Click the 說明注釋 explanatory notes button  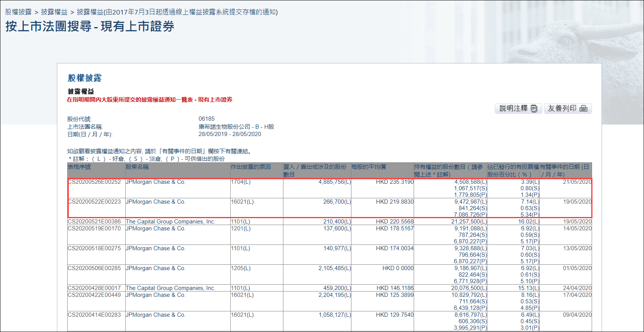coord(518,109)
